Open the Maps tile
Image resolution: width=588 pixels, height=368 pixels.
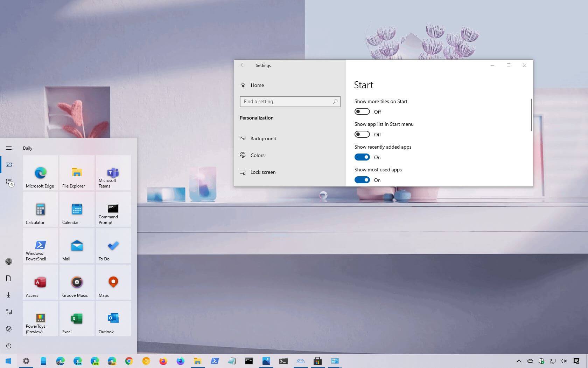click(113, 282)
